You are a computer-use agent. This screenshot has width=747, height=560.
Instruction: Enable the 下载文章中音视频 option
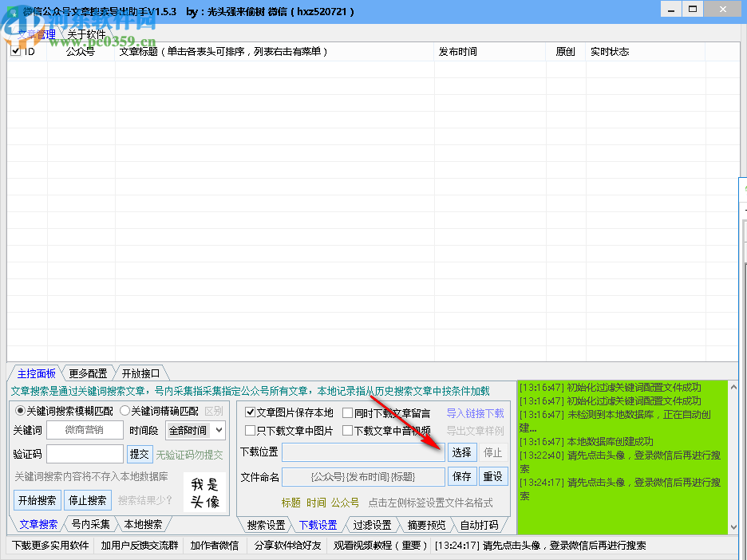point(348,431)
